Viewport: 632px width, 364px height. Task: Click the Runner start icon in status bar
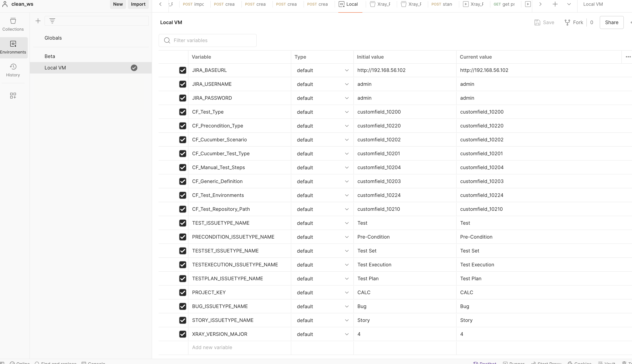click(505, 361)
